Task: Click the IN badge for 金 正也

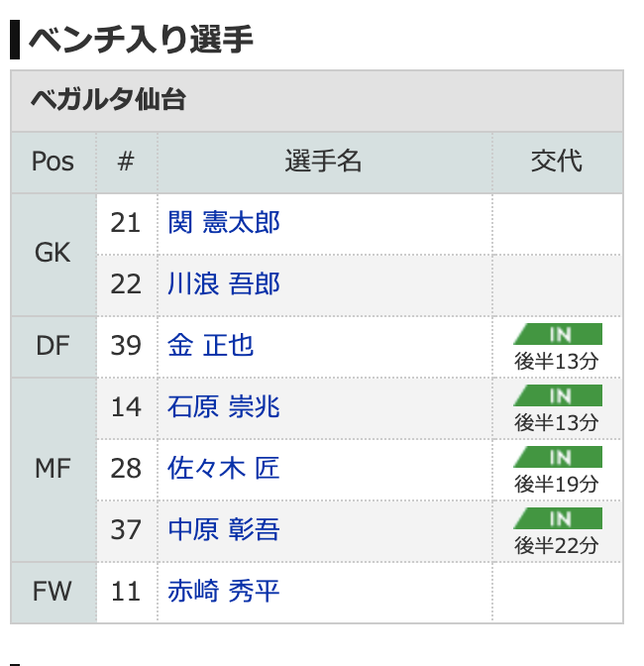Action: point(558,334)
